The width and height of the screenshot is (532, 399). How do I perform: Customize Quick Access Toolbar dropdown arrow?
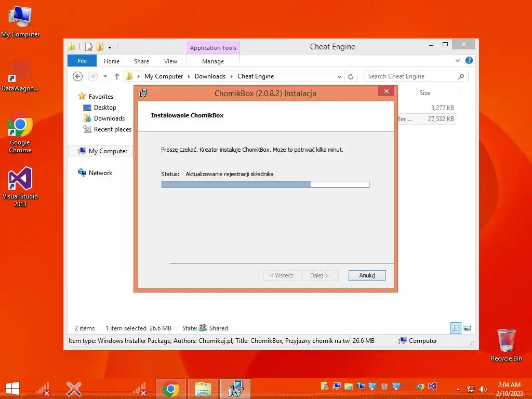coord(110,47)
